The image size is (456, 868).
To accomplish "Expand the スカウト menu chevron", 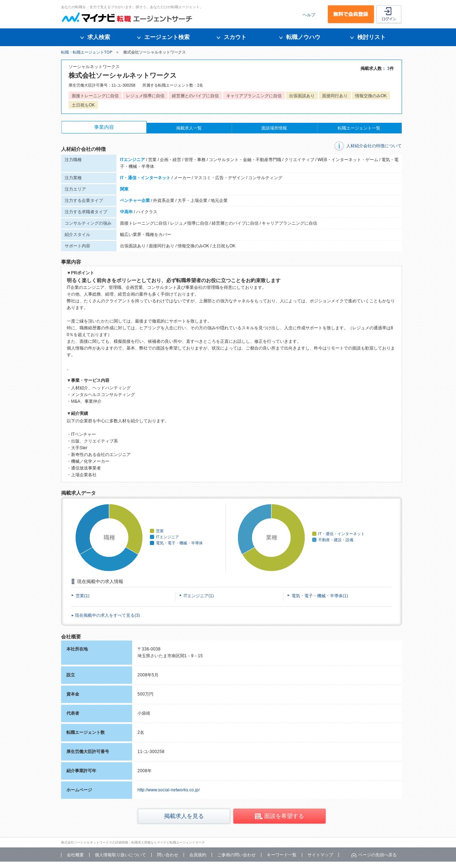I will click(x=218, y=37).
